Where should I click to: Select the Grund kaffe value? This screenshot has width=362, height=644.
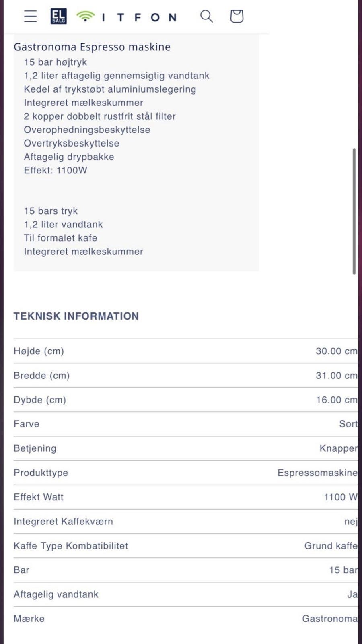[x=331, y=546]
